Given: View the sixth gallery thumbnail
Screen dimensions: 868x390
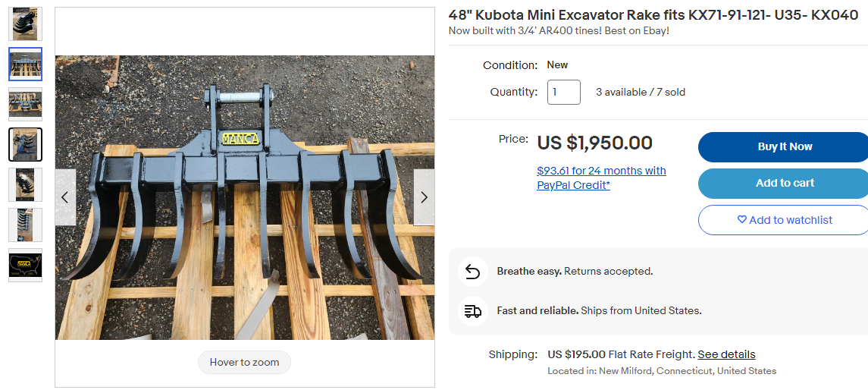Looking at the screenshot, I should pos(25,225).
